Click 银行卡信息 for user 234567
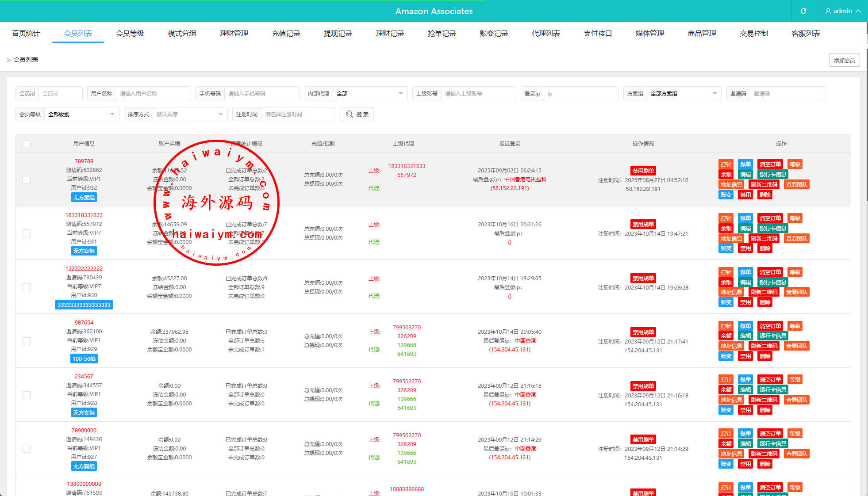The height and width of the screenshot is (496, 868). pos(772,390)
